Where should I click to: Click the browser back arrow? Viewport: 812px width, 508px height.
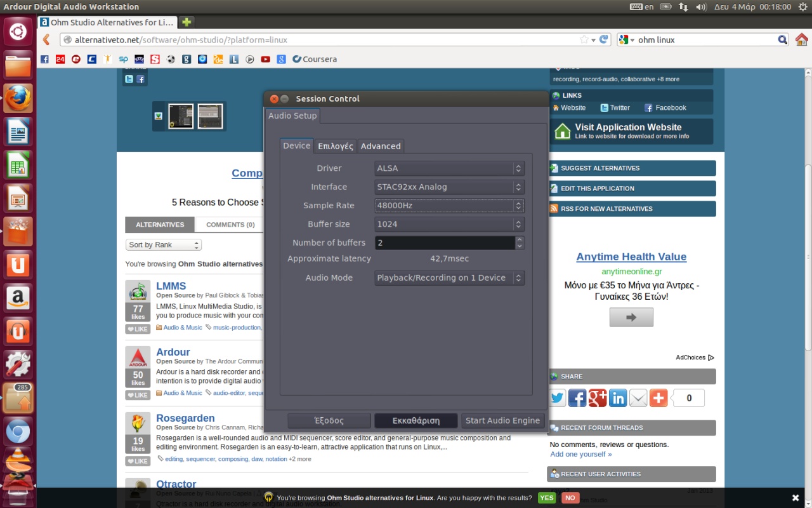point(46,40)
